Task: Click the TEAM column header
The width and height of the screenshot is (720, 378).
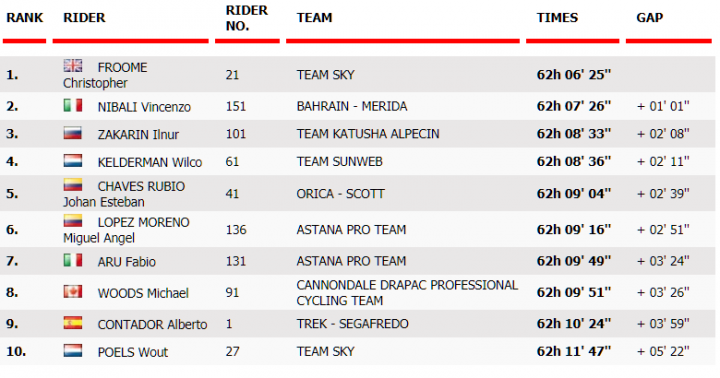Action: pos(314,17)
